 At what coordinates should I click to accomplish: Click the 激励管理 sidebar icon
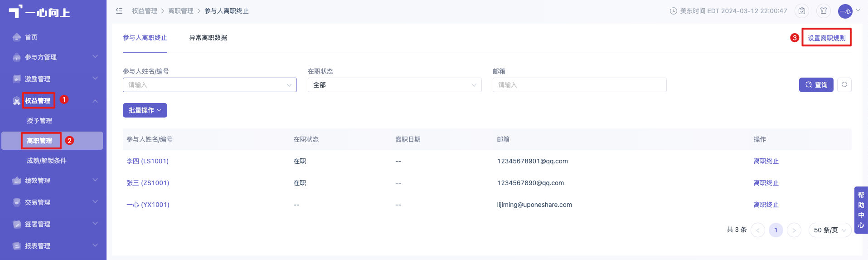click(x=17, y=79)
